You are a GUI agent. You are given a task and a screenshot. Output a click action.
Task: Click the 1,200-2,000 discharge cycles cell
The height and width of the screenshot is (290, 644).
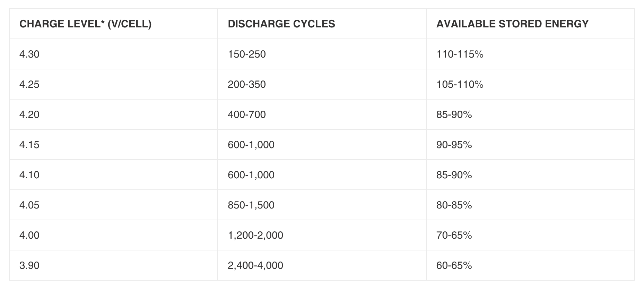click(322, 235)
